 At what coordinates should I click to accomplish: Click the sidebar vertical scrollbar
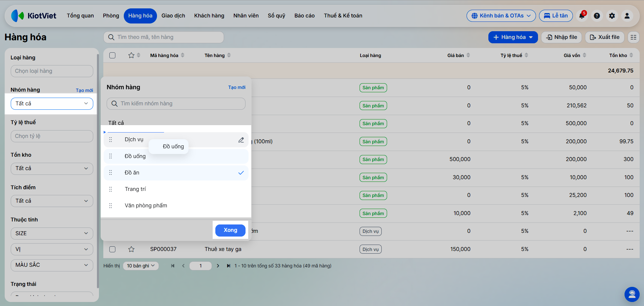[x=98, y=171]
